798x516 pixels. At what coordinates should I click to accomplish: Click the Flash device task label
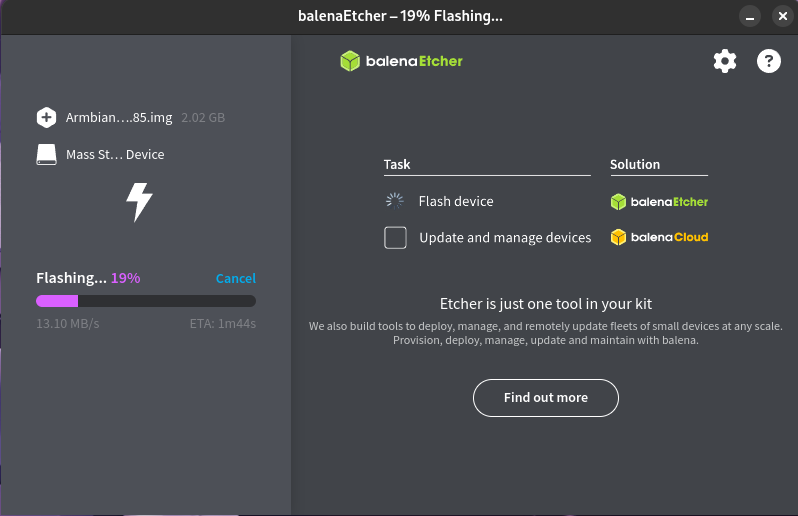456,201
